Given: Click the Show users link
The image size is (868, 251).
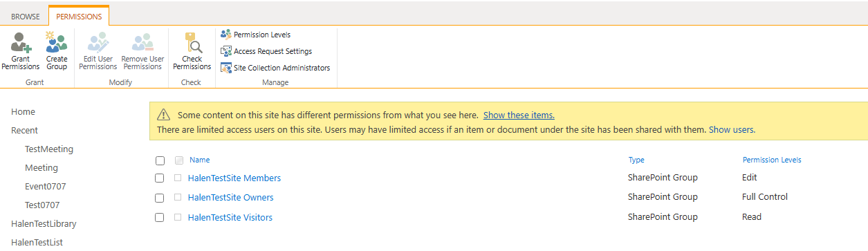Looking at the screenshot, I should [731, 129].
